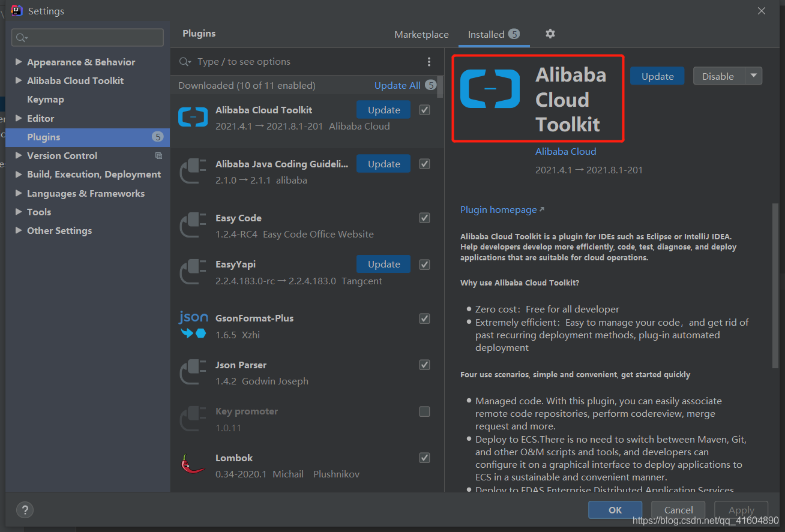Click the Update All link
The image size is (785, 532).
coord(397,85)
